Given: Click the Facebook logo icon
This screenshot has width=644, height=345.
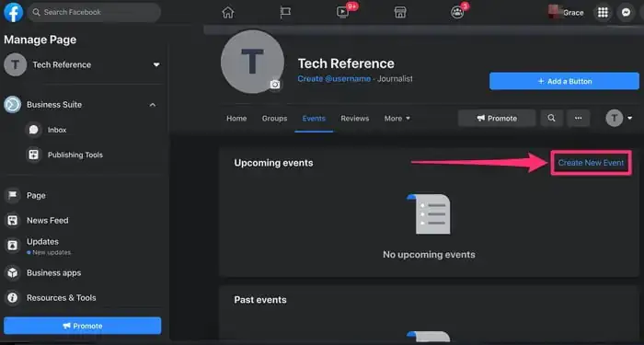Looking at the screenshot, I should [14, 12].
